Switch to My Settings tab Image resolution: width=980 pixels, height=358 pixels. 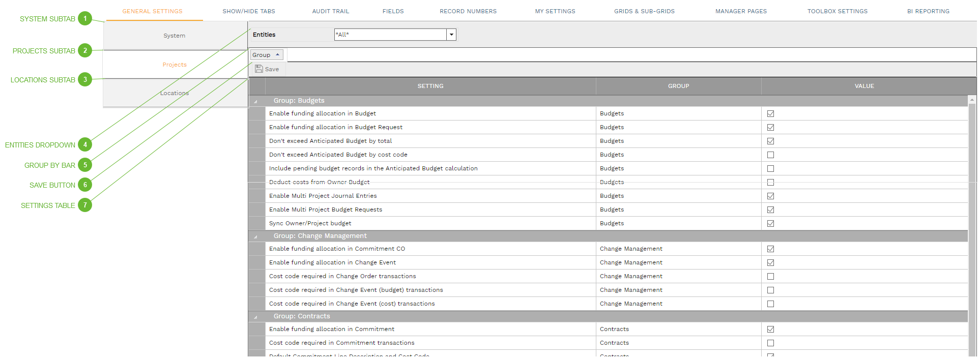point(555,11)
